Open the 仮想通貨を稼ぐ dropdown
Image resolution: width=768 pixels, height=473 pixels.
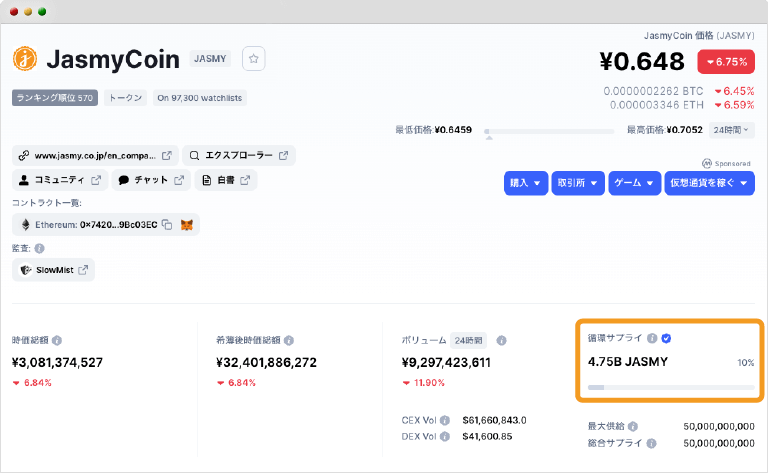click(x=709, y=183)
